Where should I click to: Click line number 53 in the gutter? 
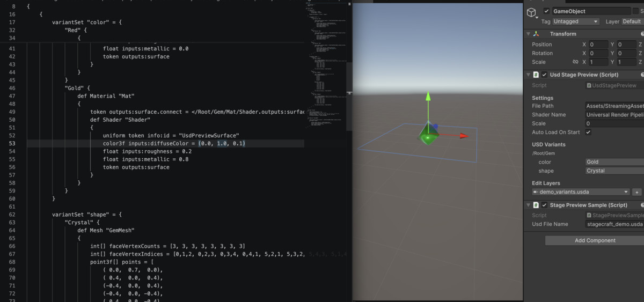point(12,144)
